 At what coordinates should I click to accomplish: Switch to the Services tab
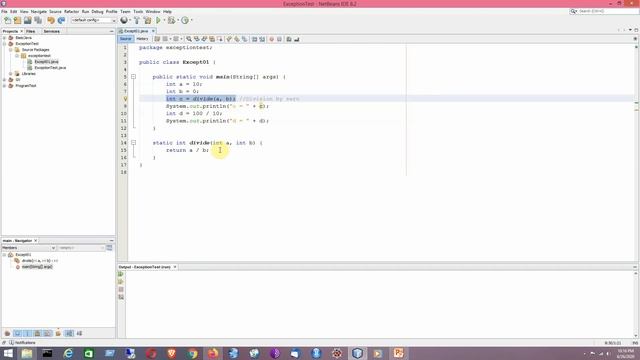point(52,31)
